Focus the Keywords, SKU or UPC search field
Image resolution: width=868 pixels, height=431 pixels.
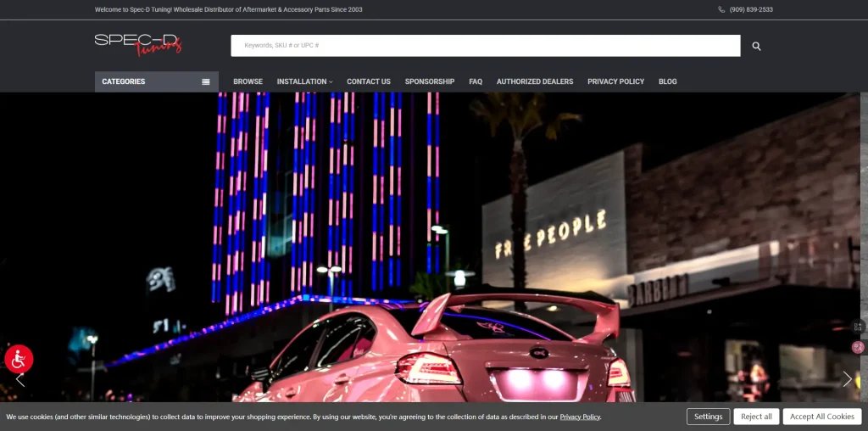485,46
